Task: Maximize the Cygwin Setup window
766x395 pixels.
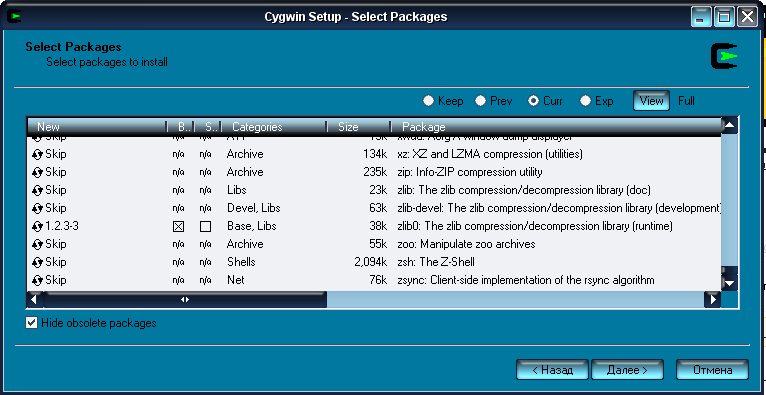Action: (724, 17)
